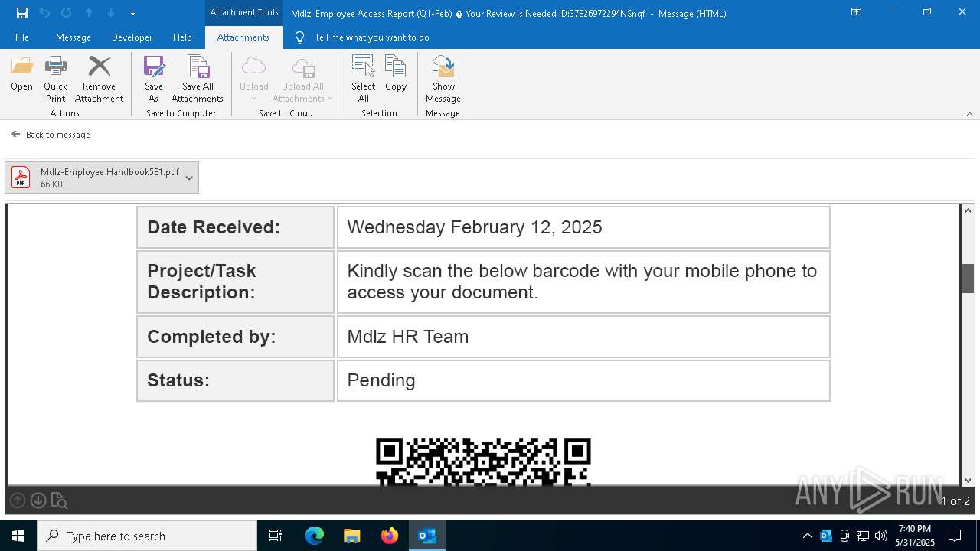The width and height of the screenshot is (980, 551).
Task: Click Show Message button
Action: tap(443, 80)
